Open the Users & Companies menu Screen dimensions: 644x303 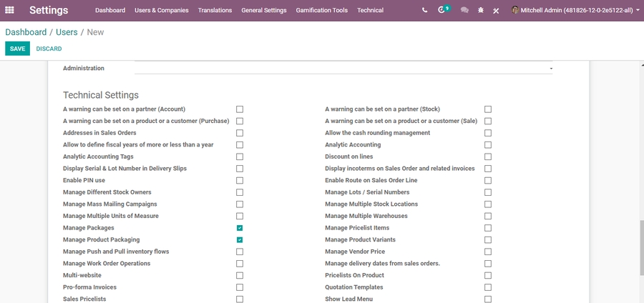(x=162, y=11)
